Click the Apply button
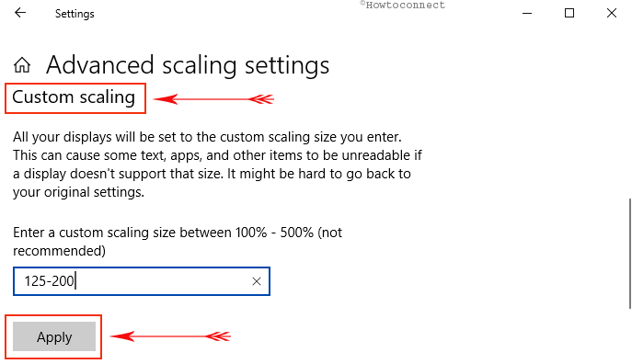Screen dimensions: 632x364 [54, 336]
